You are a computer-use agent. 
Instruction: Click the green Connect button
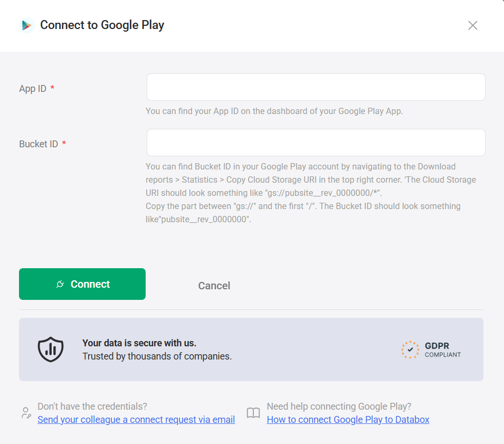pyautogui.click(x=82, y=284)
